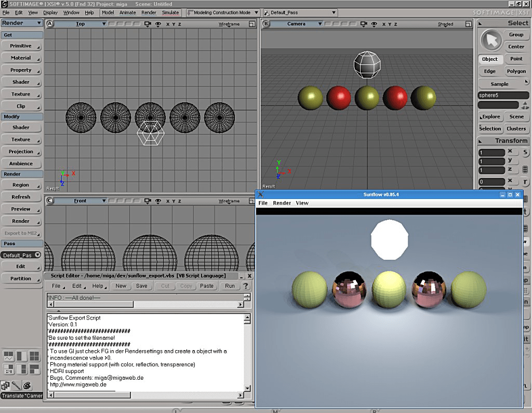This screenshot has width=532, height=413.
Task: Click the transform options icon beside scale z
Action: coord(525,169)
